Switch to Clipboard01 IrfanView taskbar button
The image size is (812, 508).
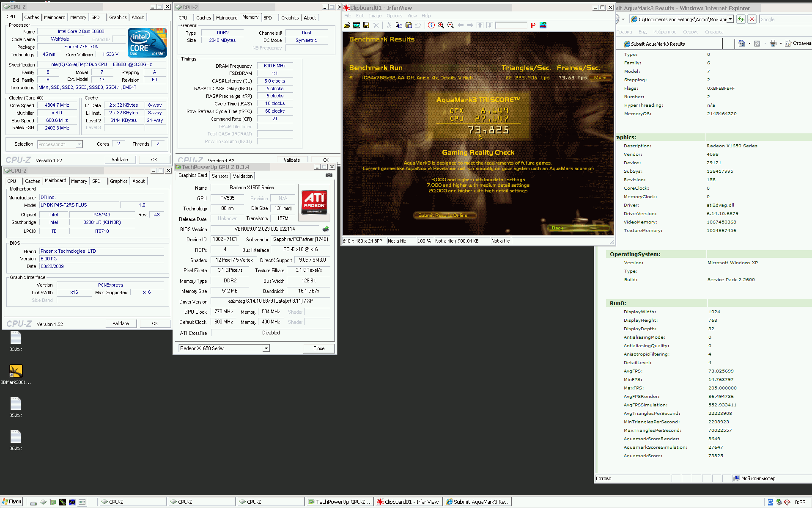(409, 502)
